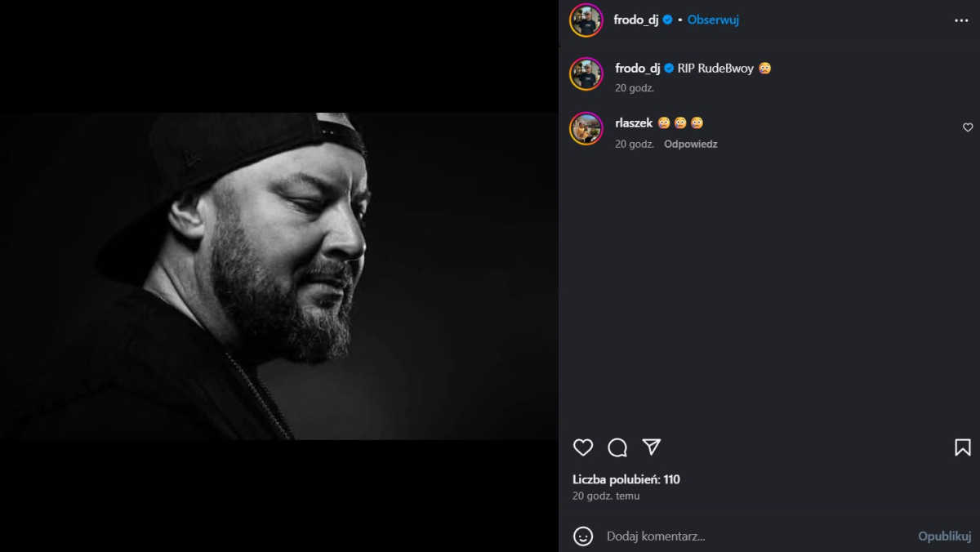Click the 20 godz. temu post timestamp

[606, 496]
